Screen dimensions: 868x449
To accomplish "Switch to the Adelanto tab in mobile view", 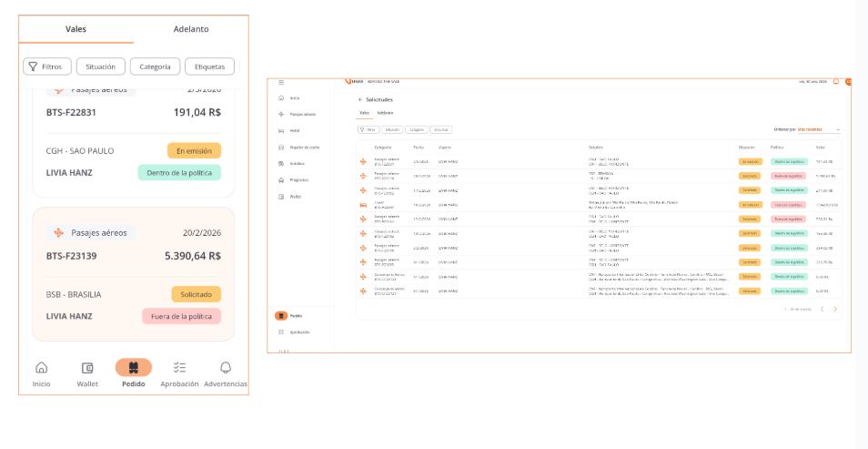I will pos(191,29).
